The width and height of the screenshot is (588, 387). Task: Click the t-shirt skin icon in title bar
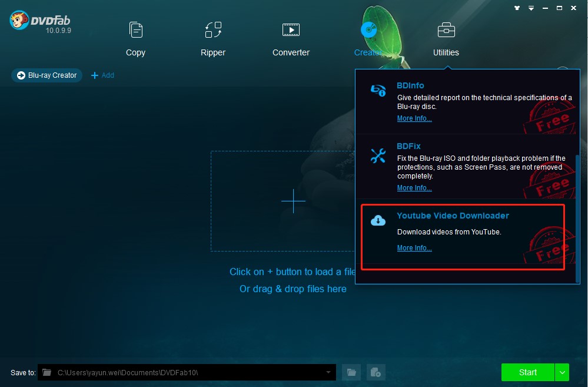pyautogui.click(x=517, y=8)
